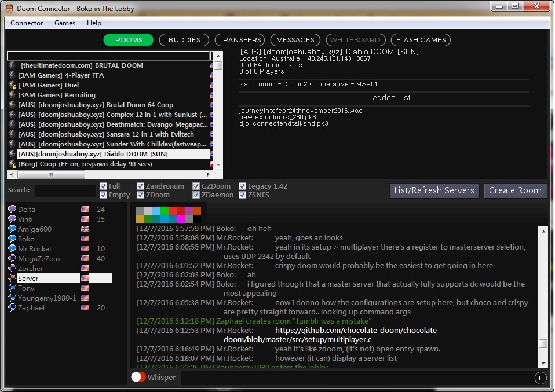Viewport: 555px width, 392px height.
Task: Open the Games menu
Action: pos(65,23)
